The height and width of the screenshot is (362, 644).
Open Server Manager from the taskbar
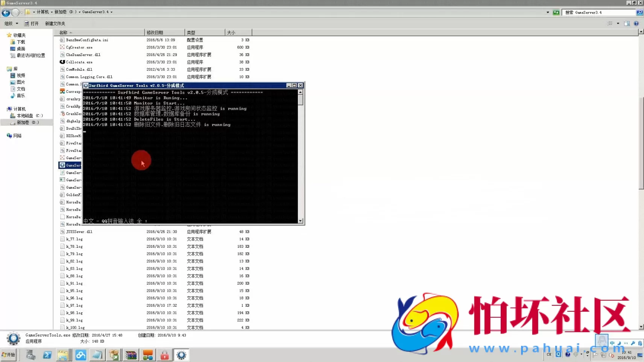(x=30, y=355)
